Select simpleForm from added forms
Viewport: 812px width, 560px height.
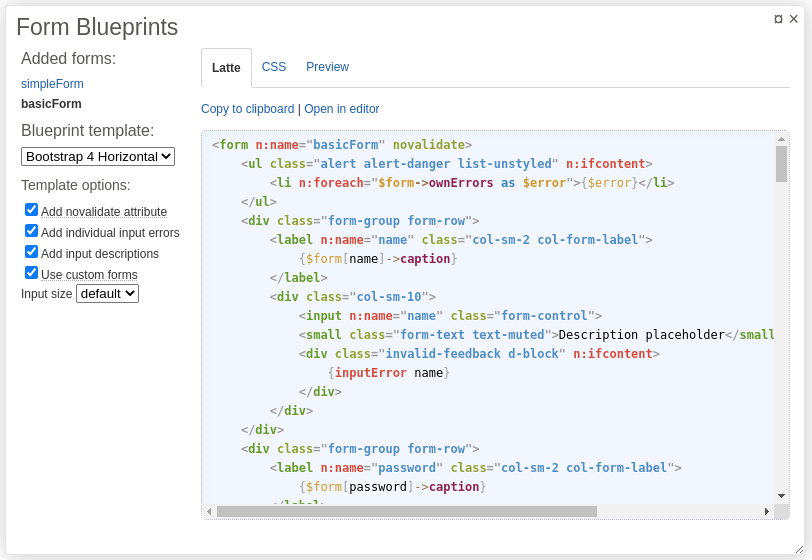[52, 84]
